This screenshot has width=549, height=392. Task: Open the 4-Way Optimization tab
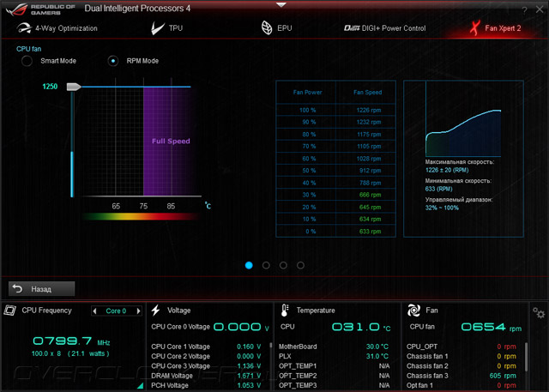pos(57,28)
